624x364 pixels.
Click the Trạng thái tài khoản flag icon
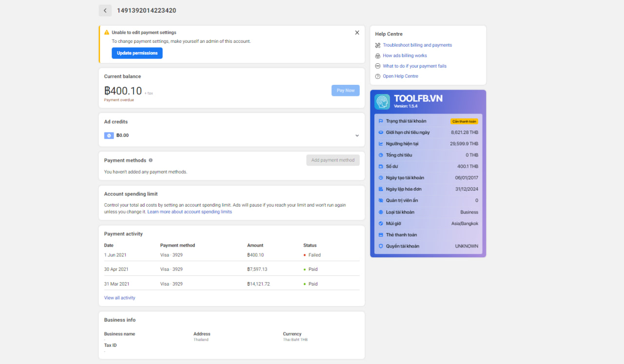[381, 121]
